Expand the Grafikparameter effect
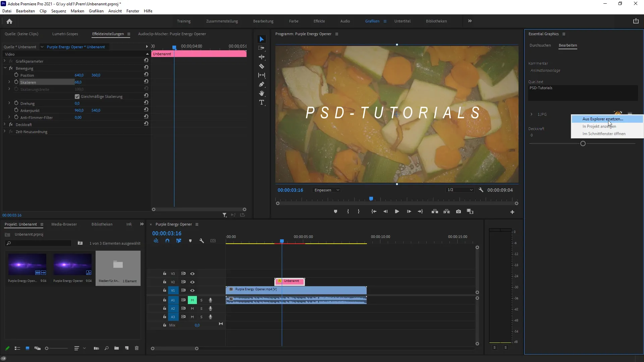The width and height of the screenshot is (644, 362). (x=5, y=61)
